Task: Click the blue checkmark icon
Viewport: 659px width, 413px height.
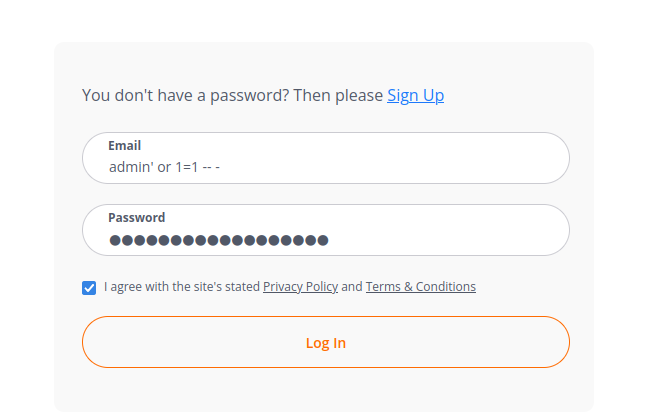Action: (89, 288)
